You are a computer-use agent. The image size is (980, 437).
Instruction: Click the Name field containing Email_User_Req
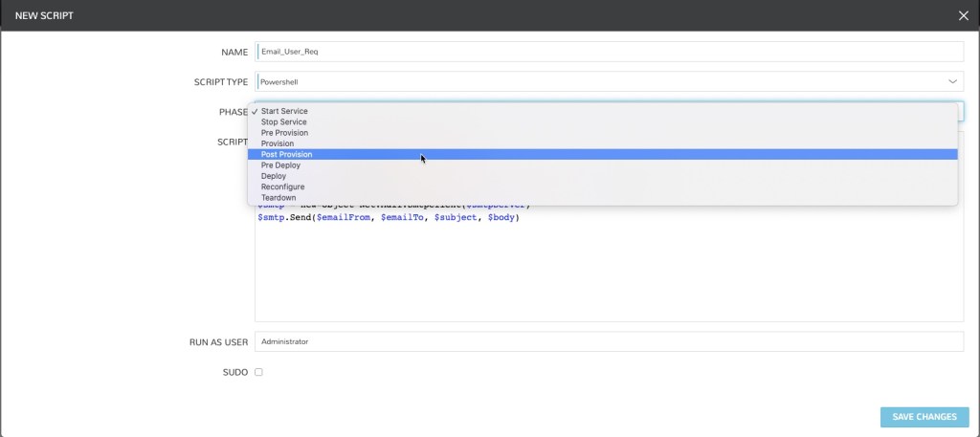click(609, 52)
